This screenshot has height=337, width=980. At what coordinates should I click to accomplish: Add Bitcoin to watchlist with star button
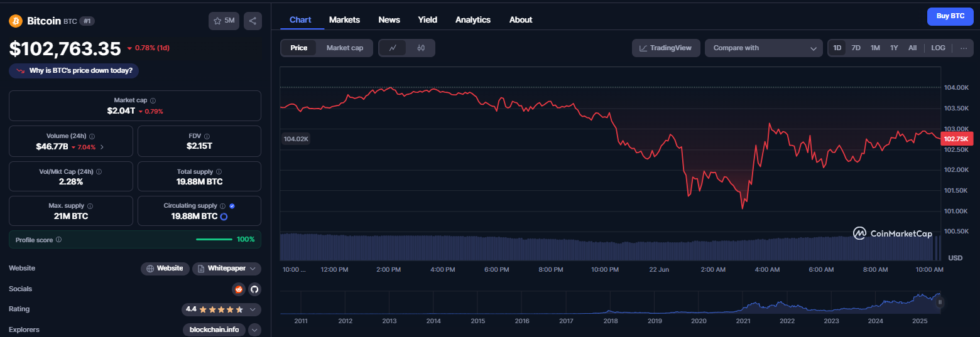coord(224,21)
